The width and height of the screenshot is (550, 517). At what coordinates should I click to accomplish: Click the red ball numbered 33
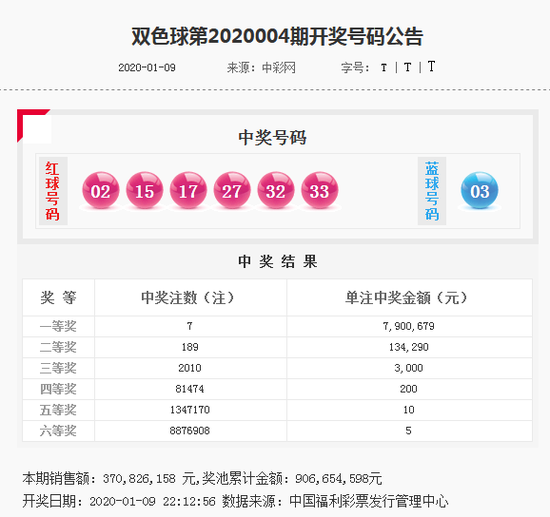320,190
